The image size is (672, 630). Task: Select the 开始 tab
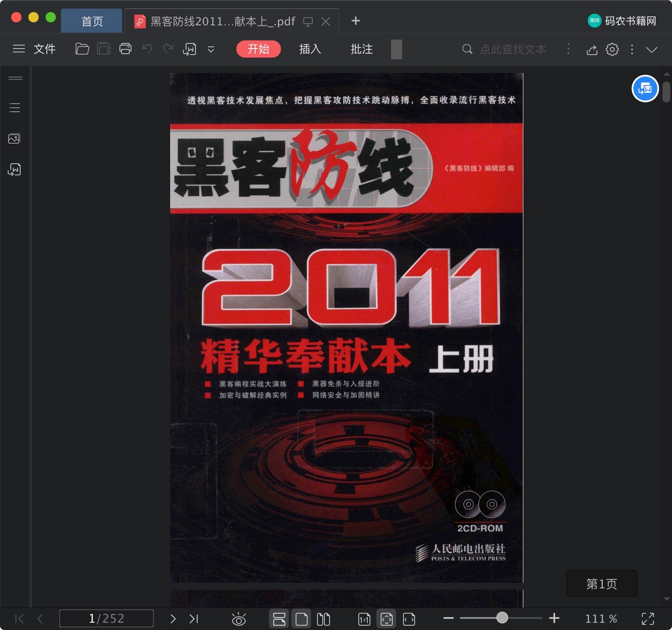(259, 49)
